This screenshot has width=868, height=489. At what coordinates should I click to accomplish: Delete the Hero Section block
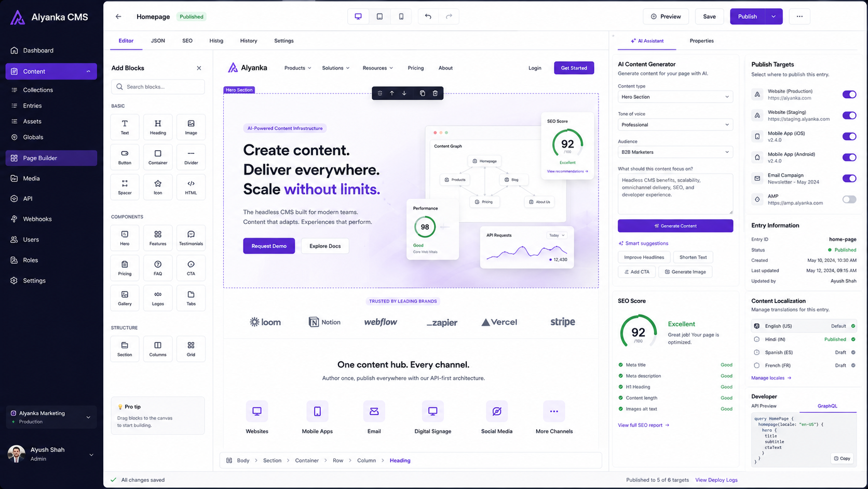pyautogui.click(x=435, y=93)
